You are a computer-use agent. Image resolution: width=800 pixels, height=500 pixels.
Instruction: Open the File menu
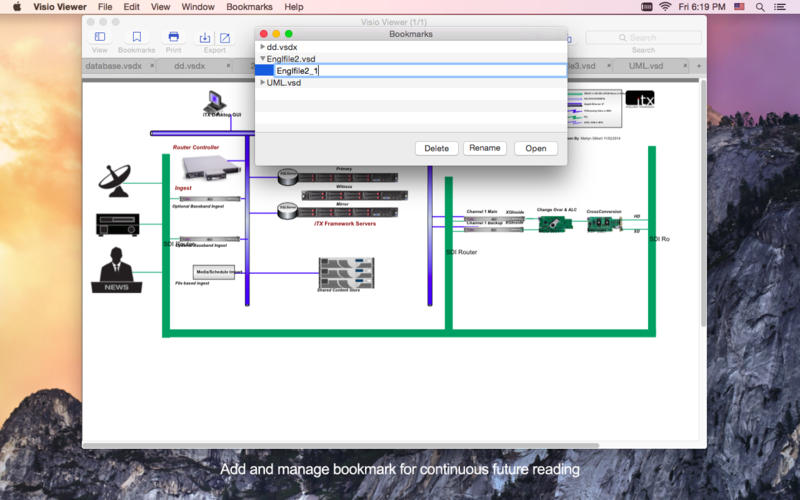tap(105, 7)
